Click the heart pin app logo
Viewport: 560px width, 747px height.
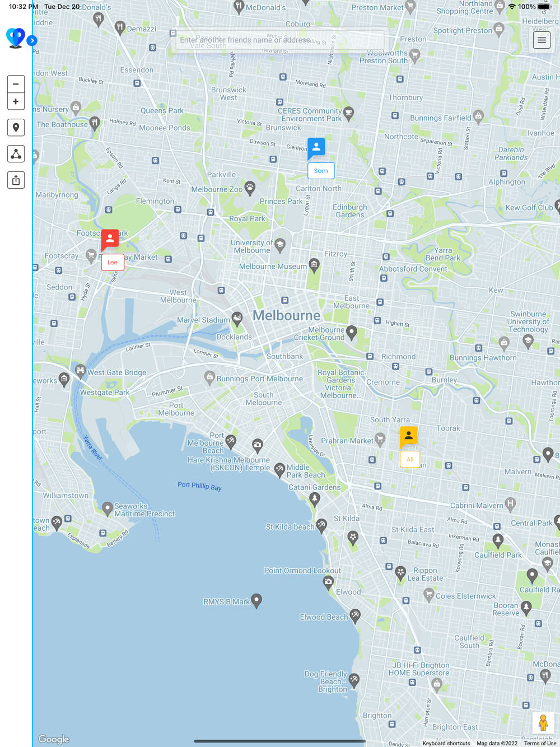pyautogui.click(x=15, y=38)
